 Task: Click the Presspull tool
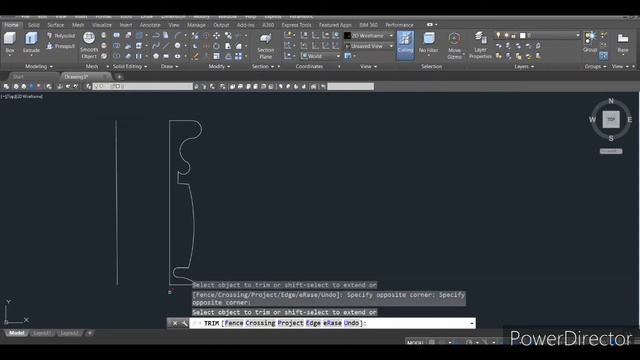[61, 46]
